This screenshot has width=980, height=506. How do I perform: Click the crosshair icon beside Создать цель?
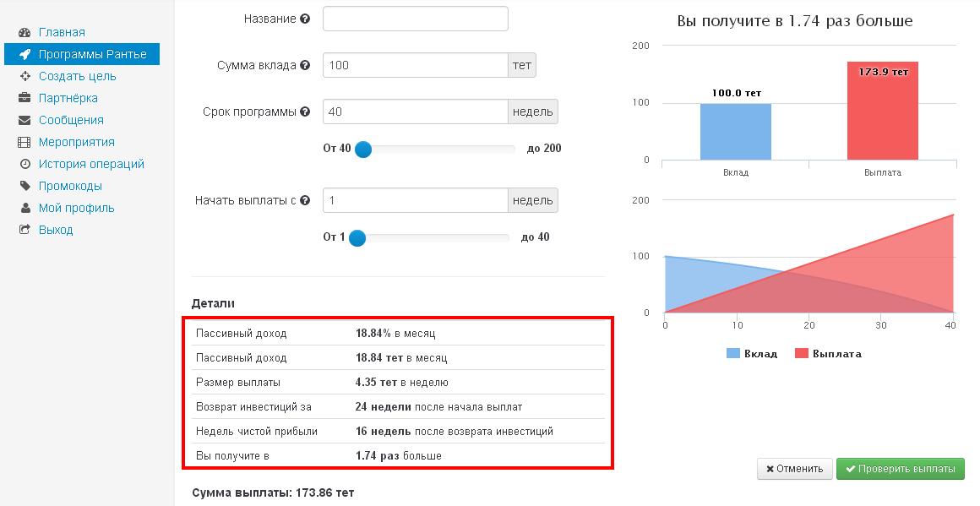pyautogui.click(x=24, y=76)
